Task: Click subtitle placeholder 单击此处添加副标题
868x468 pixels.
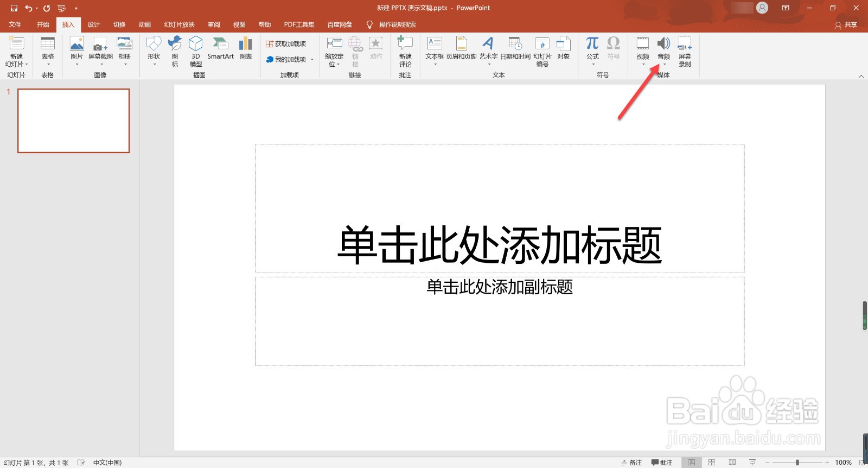Action: pos(500,287)
